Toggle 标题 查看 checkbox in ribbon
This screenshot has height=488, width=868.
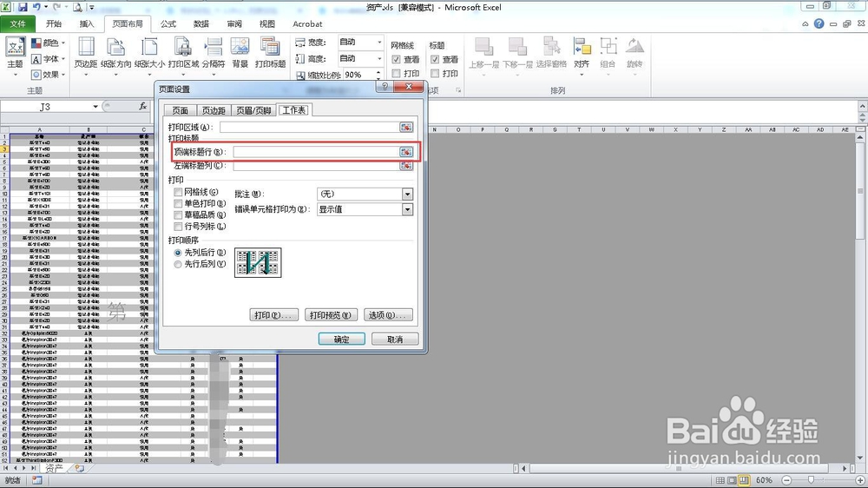pos(435,59)
